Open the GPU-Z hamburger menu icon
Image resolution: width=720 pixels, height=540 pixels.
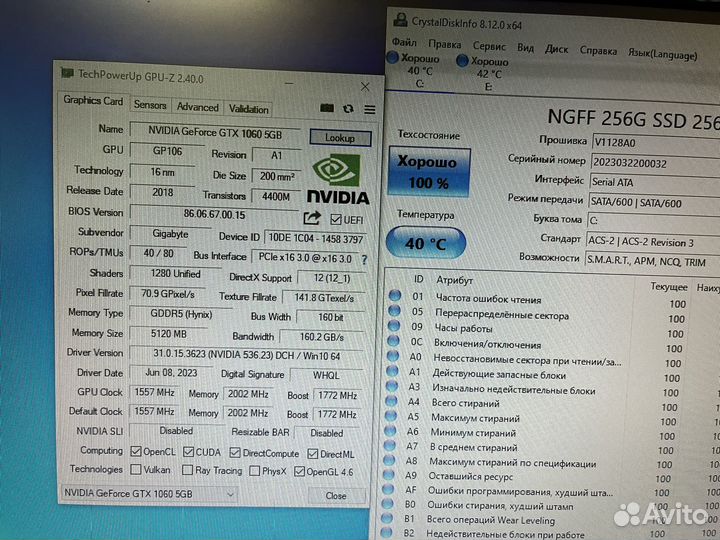click(x=370, y=110)
